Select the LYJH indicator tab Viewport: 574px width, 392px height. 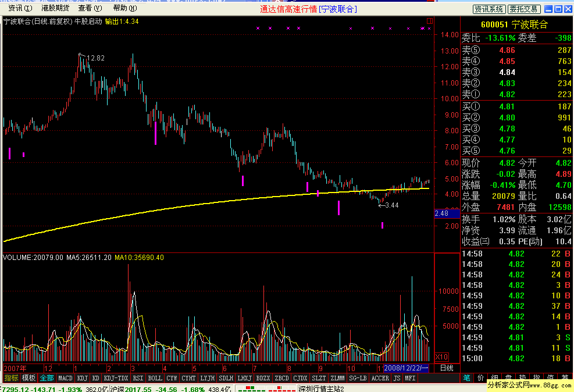point(208,378)
